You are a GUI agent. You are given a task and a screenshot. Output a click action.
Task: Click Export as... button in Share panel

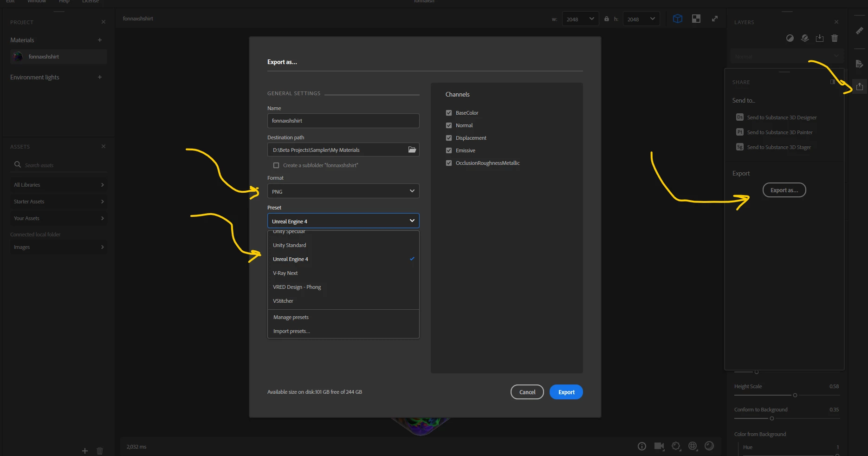pyautogui.click(x=784, y=190)
